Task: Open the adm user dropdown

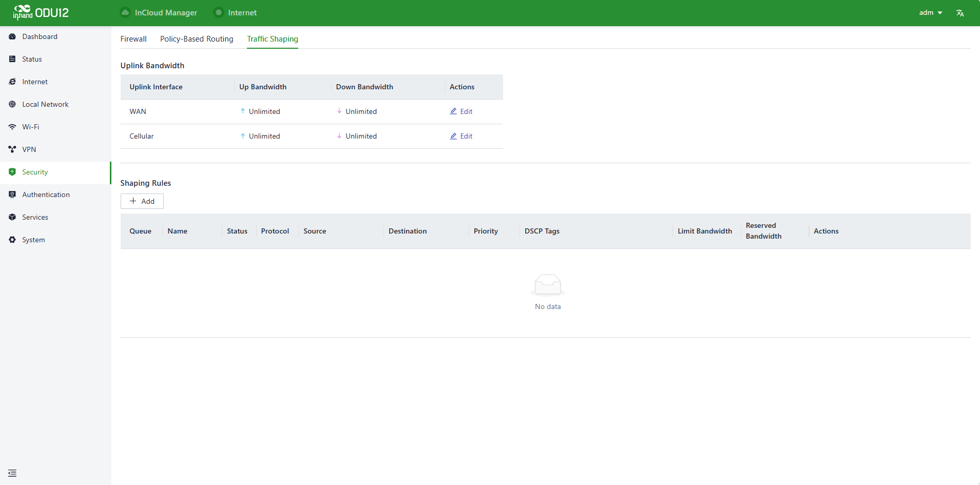Action: click(930, 13)
